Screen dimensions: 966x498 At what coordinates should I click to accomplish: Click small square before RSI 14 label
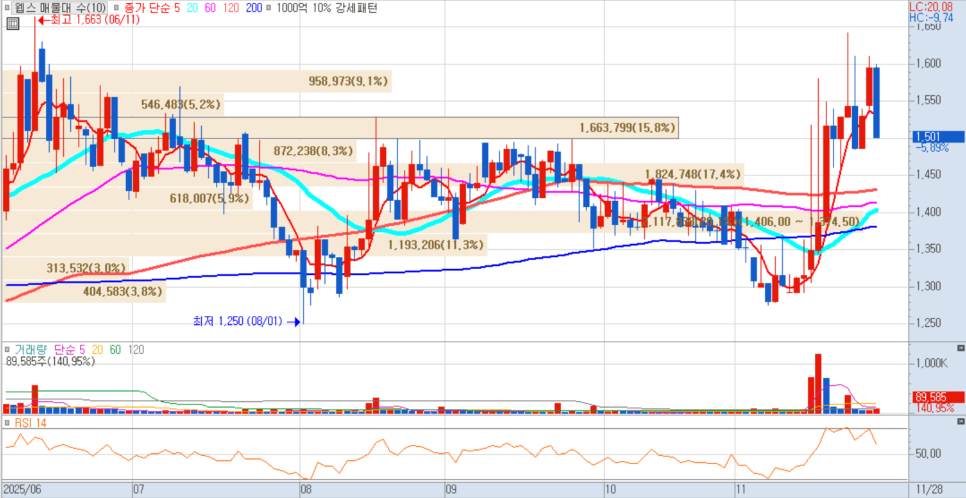click(x=7, y=422)
